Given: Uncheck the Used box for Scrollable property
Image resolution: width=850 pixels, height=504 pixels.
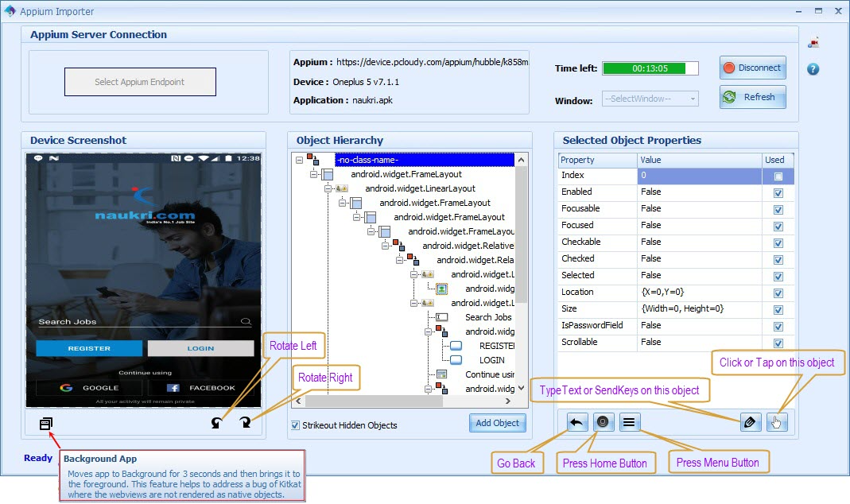Looking at the screenshot, I should 778,343.
